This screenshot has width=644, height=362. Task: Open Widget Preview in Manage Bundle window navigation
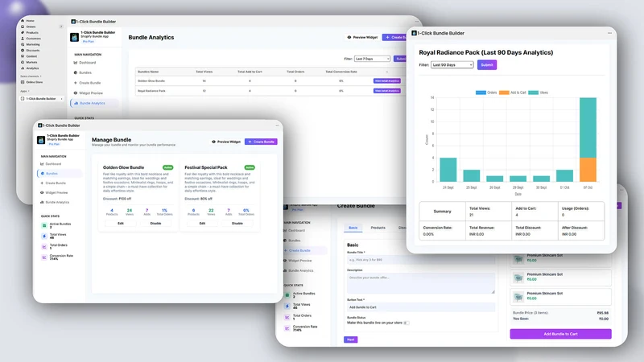[54, 192]
